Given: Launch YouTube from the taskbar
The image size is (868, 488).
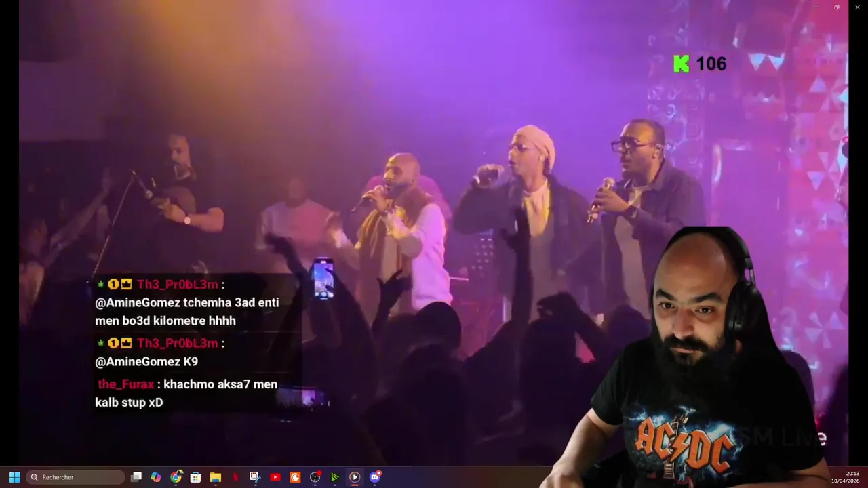Looking at the screenshot, I should [275, 477].
